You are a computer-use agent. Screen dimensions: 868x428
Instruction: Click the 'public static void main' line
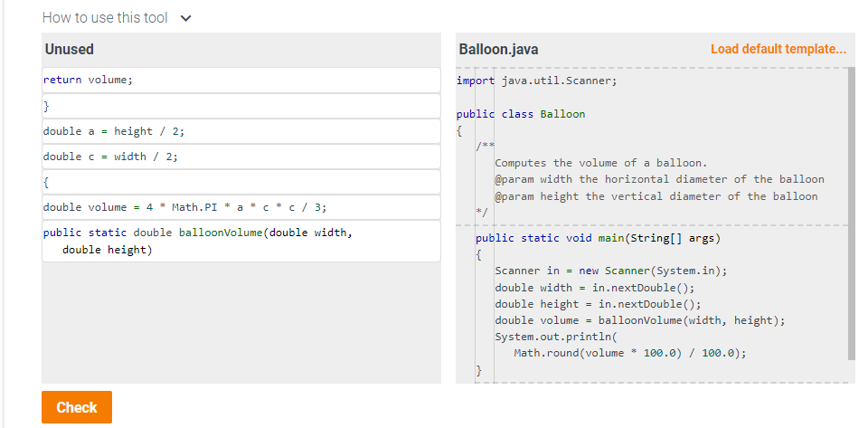599,239
